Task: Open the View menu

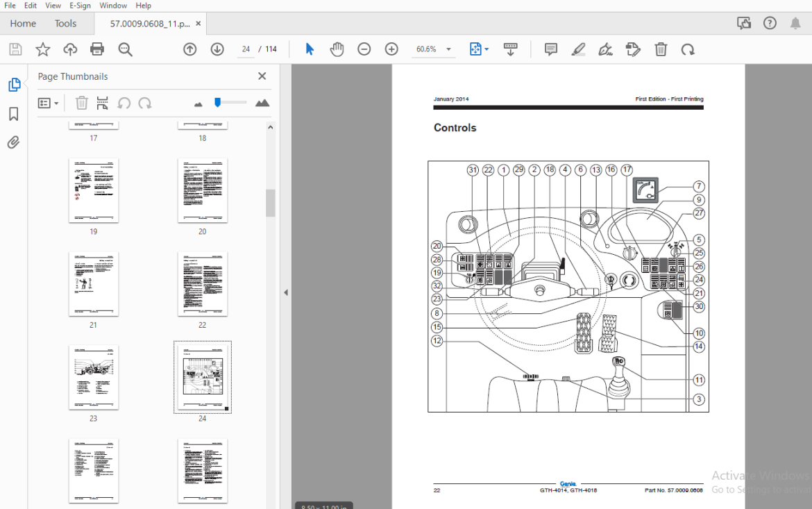Action: 53,5
